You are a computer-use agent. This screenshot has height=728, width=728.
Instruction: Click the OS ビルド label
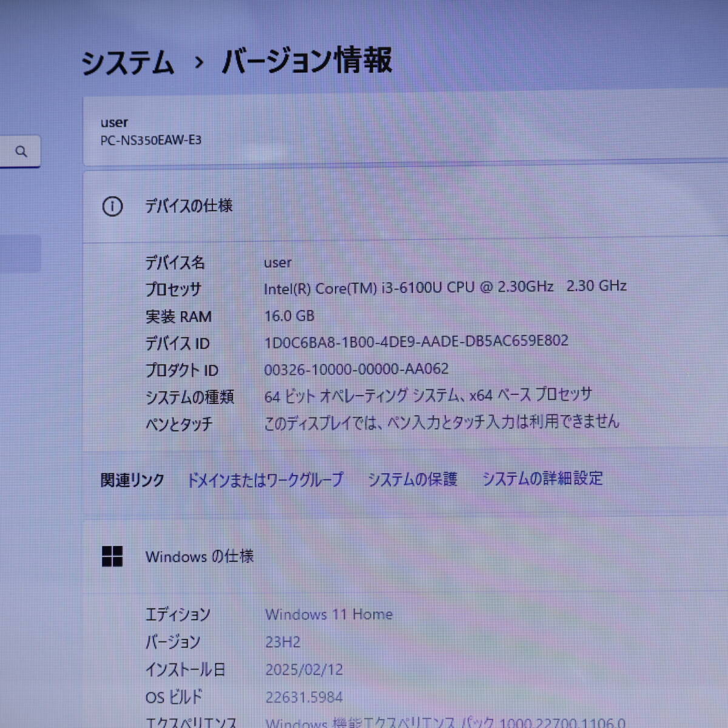pyautogui.click(x=174, y=697)
